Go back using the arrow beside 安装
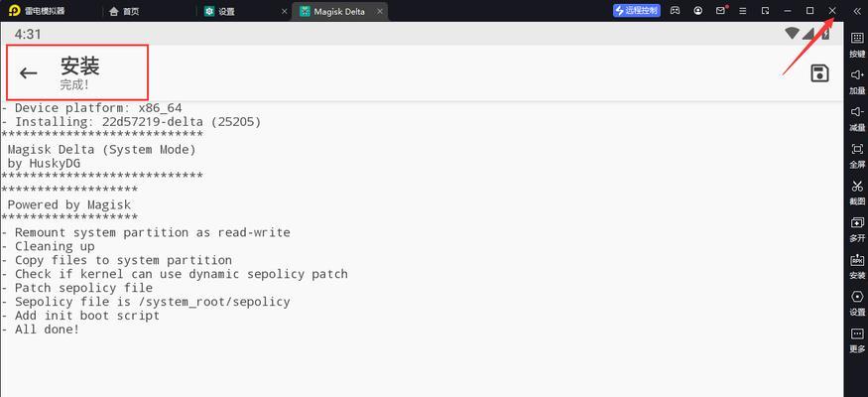Image resolution: width=868 pixels, height=397 pixels. (28, 72)
